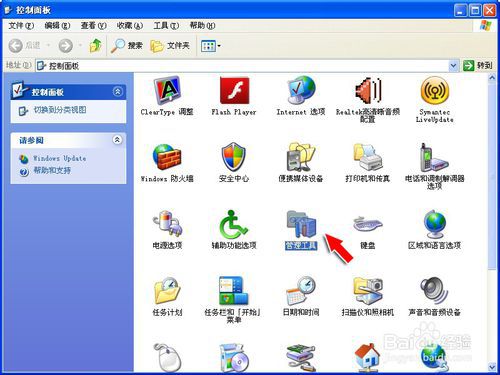Open the 帮助(H) menu
This screenshot has height=375, width=500.
click(202, 25)
